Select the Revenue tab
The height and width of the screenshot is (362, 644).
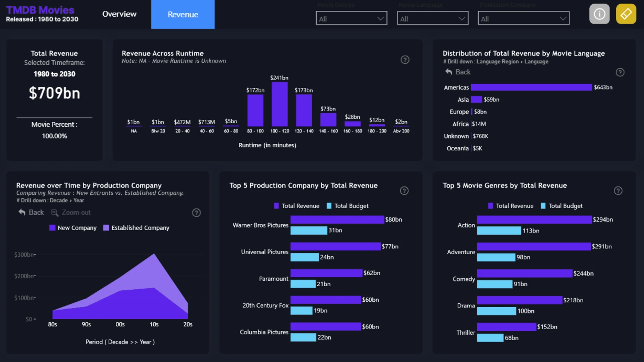183,14
